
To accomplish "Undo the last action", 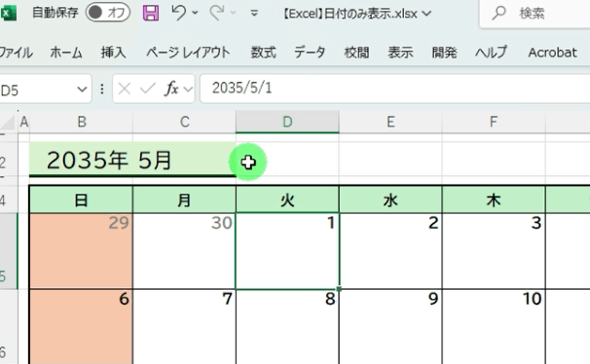I will (178, 13).
